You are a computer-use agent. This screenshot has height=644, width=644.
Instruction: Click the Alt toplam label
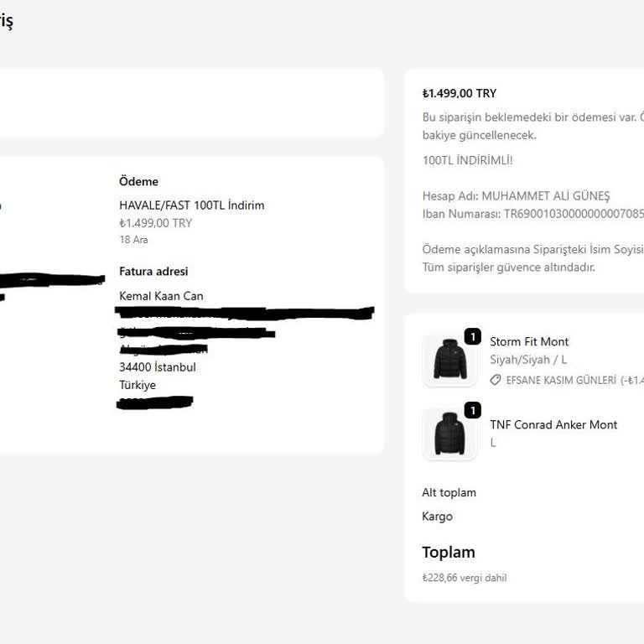pos(449,492)
